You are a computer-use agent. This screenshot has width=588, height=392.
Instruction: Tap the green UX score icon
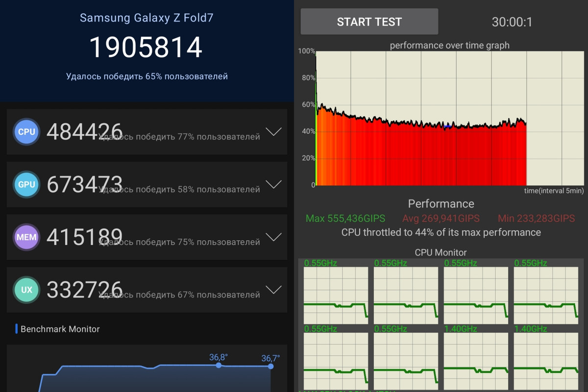click(x=26, y=290)
